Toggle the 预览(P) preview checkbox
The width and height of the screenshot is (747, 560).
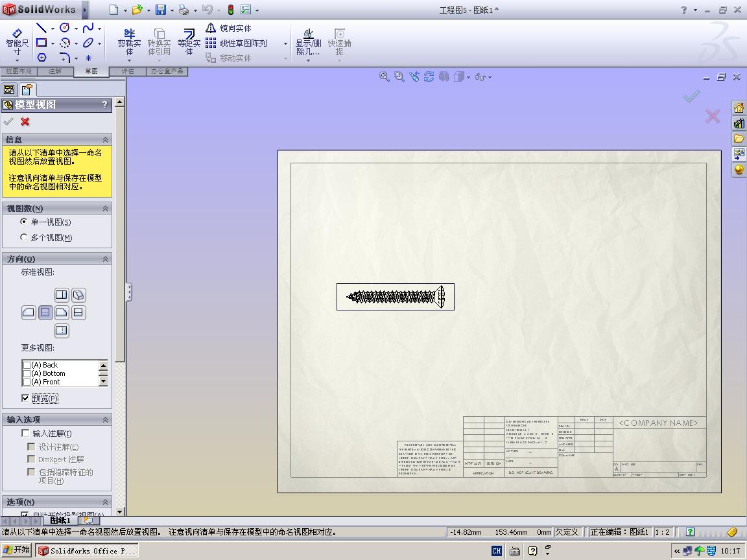(x=25, y=398)
